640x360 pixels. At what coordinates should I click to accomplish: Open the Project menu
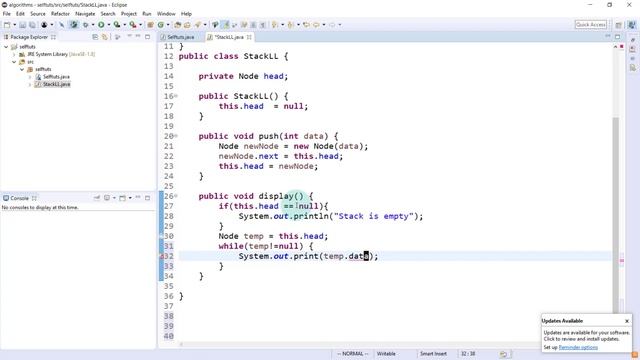pos(129,13)
